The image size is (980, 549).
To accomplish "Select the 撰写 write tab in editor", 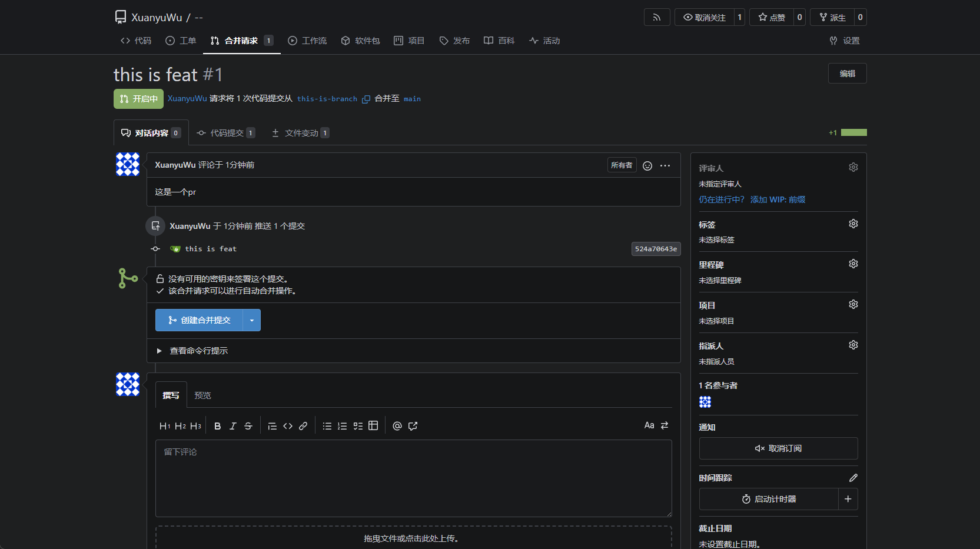I will tap(171, 395).
